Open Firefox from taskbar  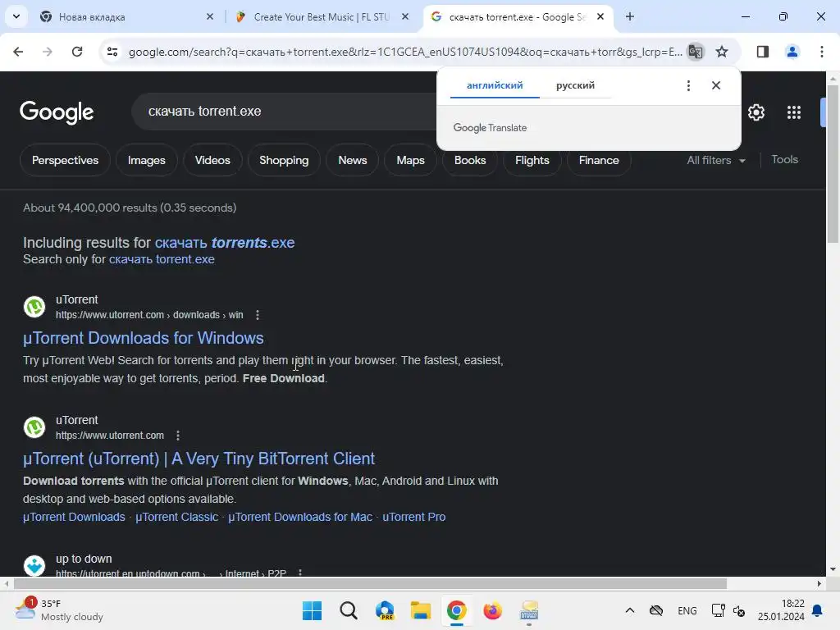tap(492, 610)
